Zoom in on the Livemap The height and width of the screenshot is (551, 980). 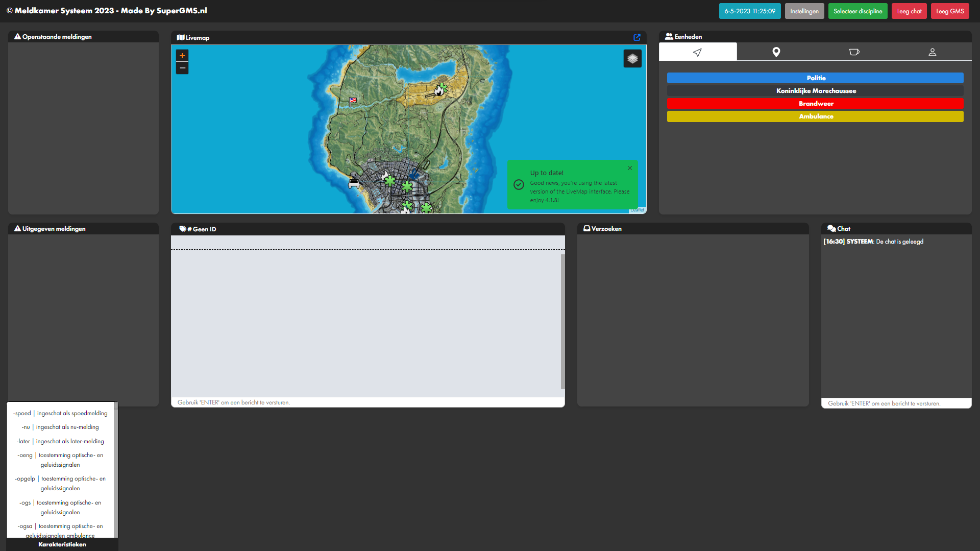coord(182,55)
